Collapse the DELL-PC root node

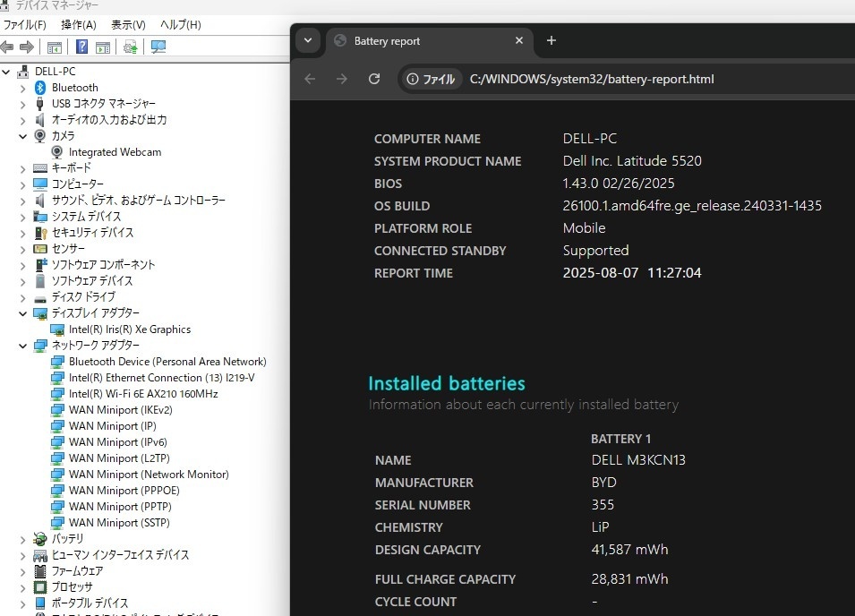(6, 72)
